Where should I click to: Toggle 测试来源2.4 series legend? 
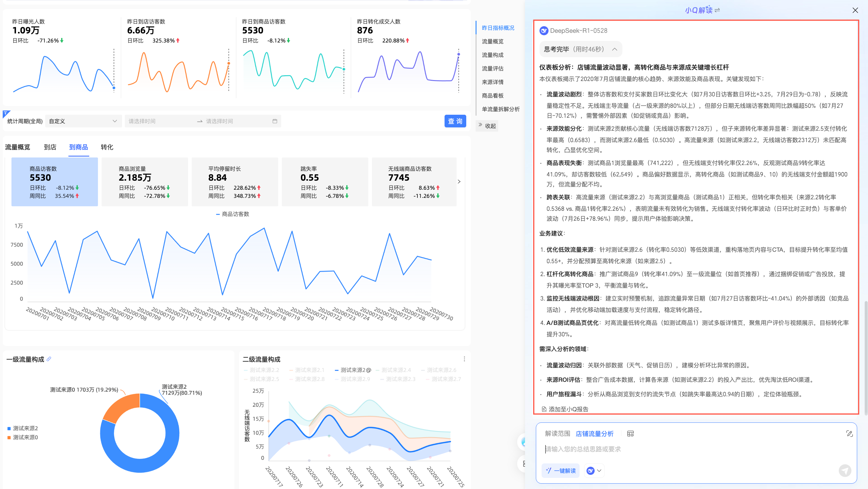(393, 370)
